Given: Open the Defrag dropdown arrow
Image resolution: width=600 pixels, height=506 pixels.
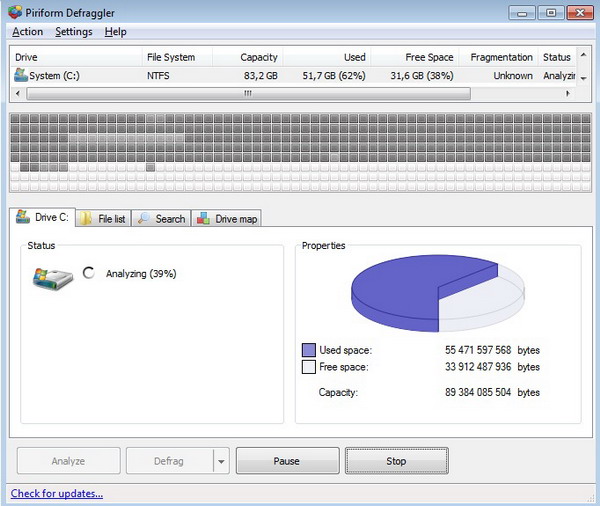Looking at the screenshot, I should (x=221, y=461).
